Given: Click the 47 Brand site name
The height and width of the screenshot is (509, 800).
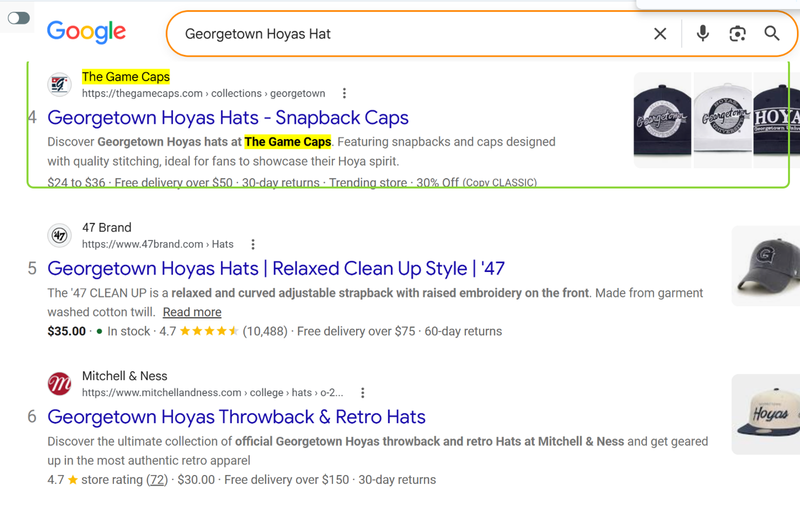Looking at the screenshot, I should [107, 227].
